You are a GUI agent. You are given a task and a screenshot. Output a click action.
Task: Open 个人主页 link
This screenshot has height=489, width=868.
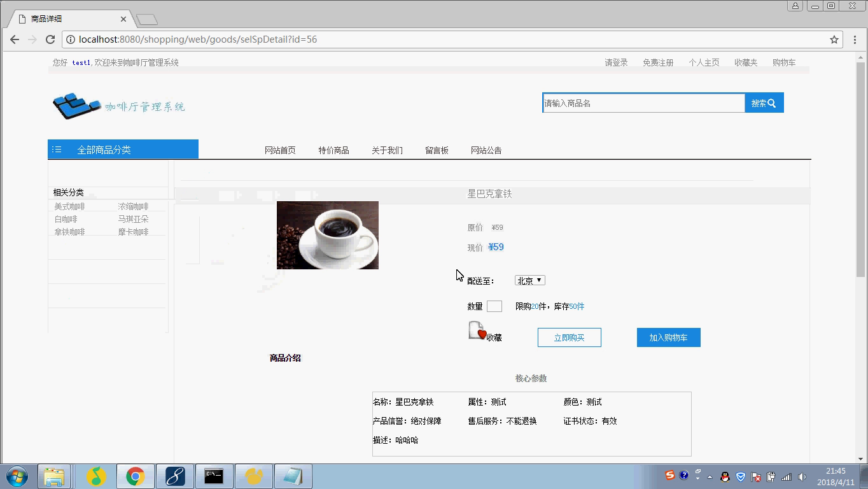(704, 62)
